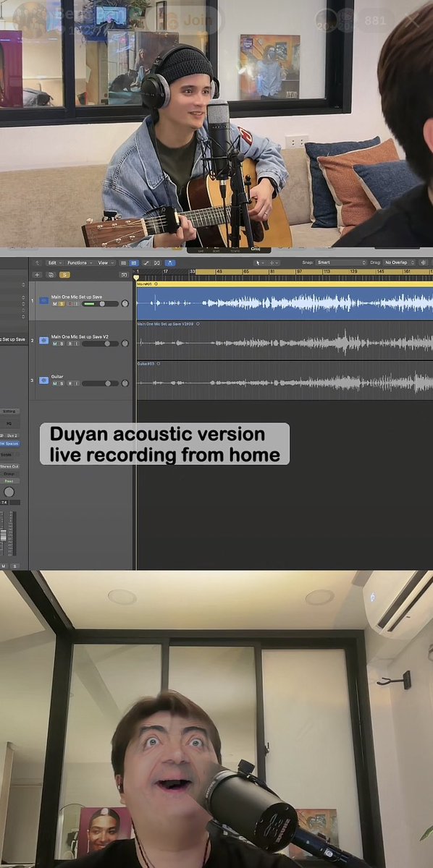Click the playhead marker in ruler

tap(135, 277)
